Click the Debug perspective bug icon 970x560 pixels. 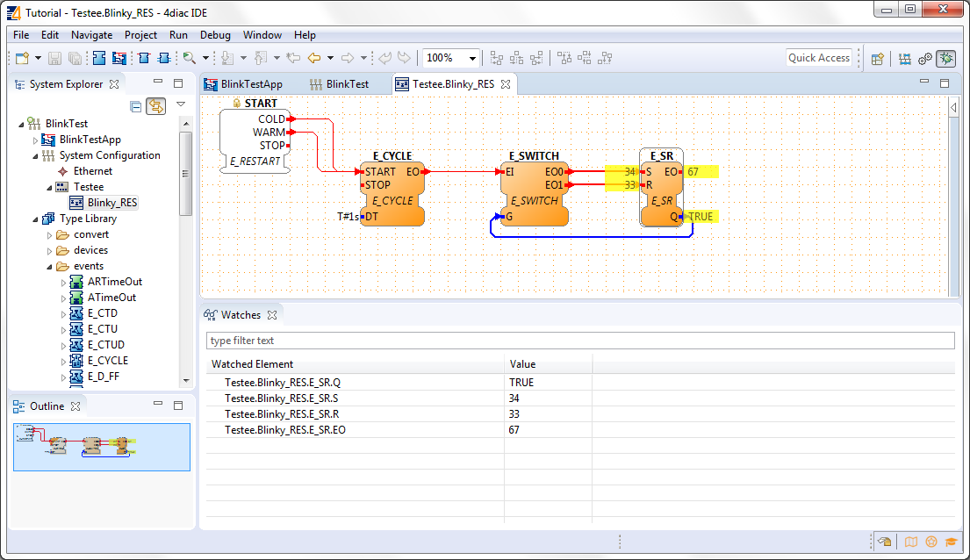(946, 59)
